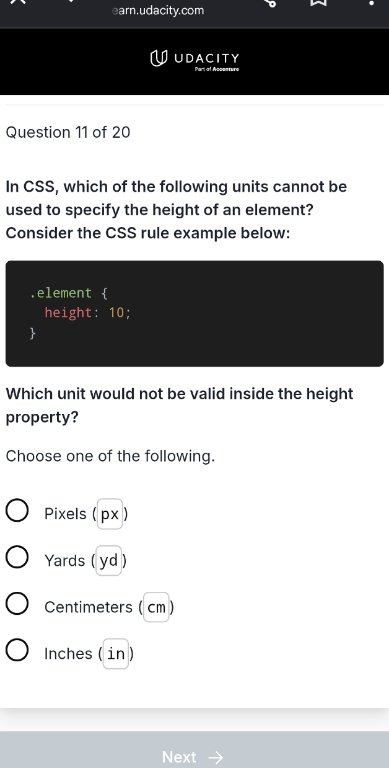Tap the Question 11 of 20 indicator

(x=68, y=132)
